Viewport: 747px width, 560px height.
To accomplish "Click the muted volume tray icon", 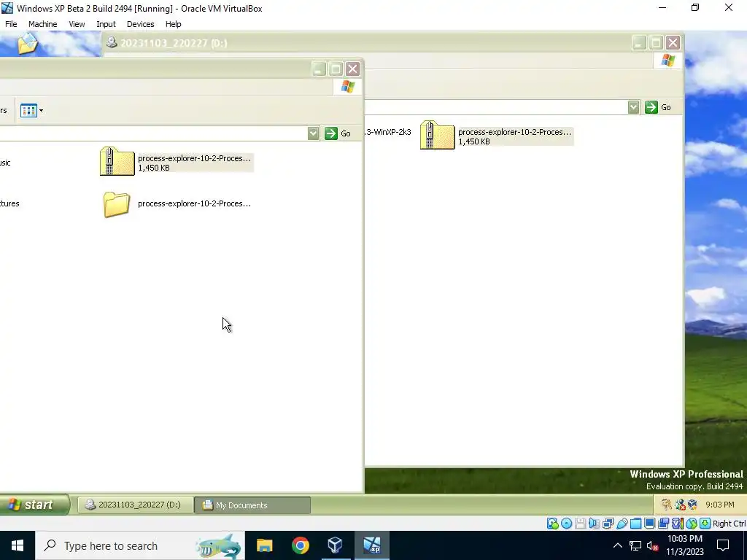I will click(653, 545).
